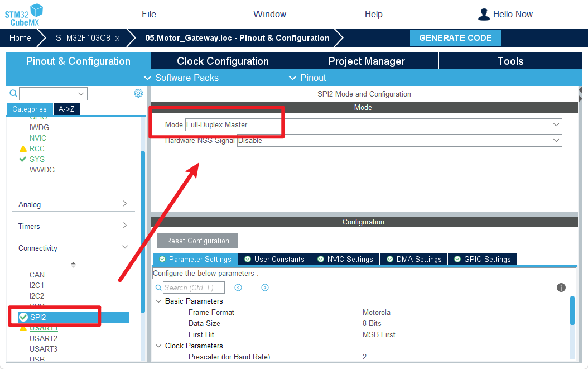
Task: Click the Reset Configuration button
Action: tap(197, 241)
